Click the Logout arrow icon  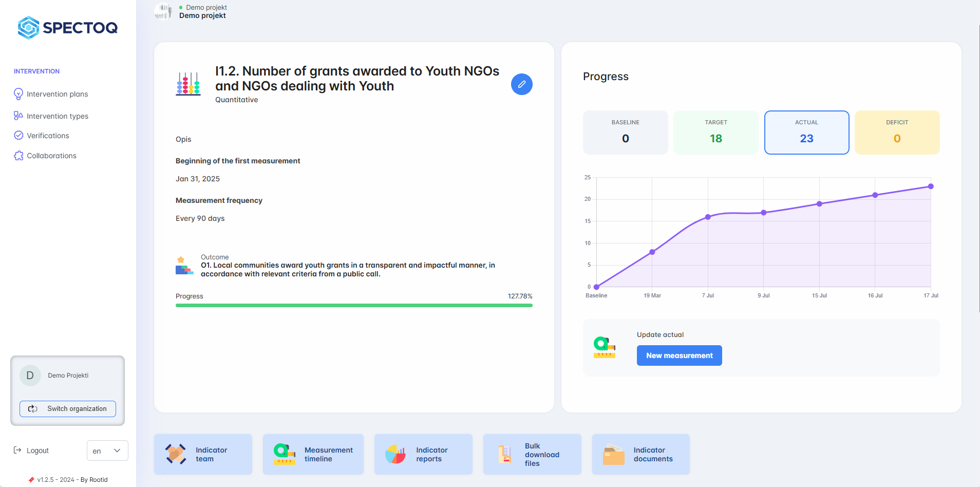17,451
